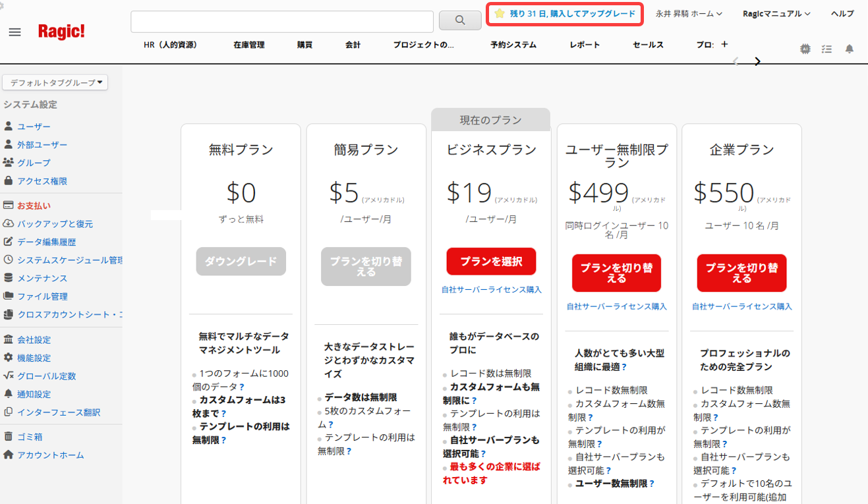Open the notifications bell icon

(850, 49)
